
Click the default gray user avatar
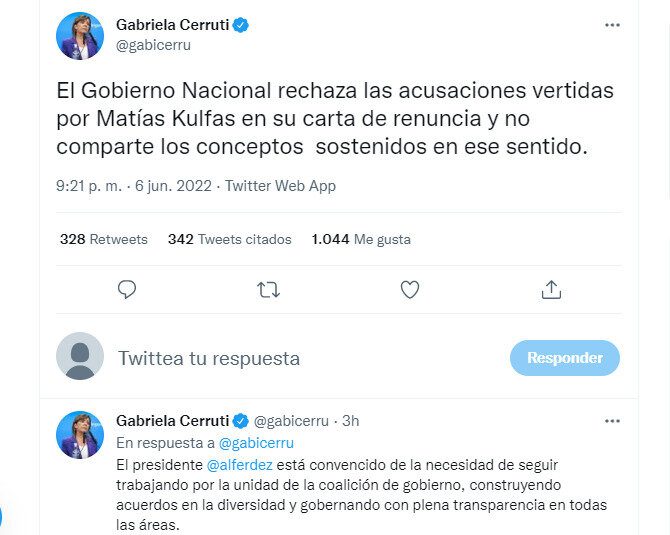(x=80, y=356)
